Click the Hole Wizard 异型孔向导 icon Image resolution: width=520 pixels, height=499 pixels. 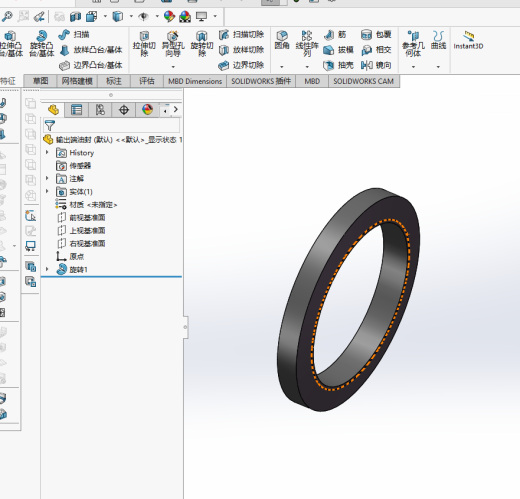point(173,44)
